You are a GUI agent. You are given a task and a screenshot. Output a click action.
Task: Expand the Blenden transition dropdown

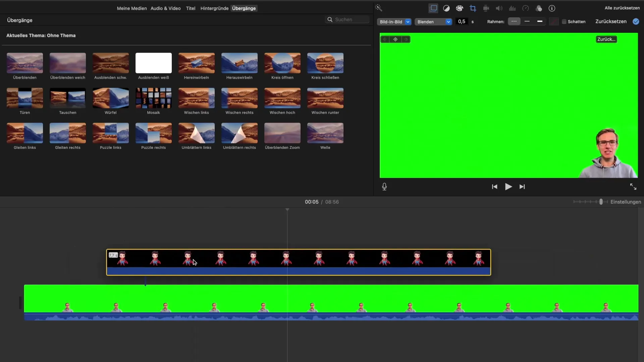(433, 22)
